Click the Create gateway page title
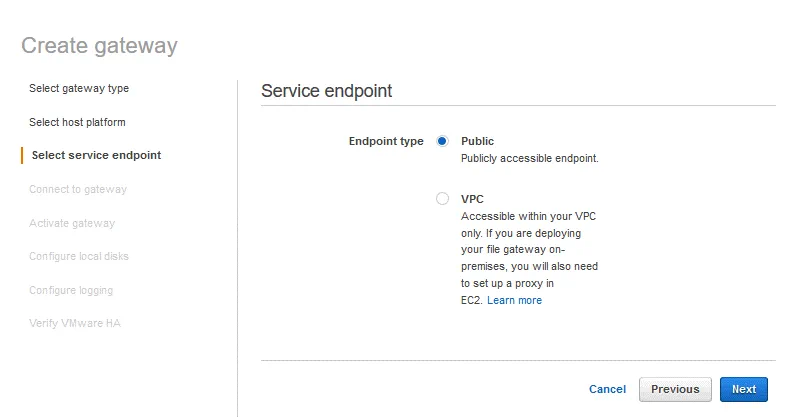 point(99,45)
